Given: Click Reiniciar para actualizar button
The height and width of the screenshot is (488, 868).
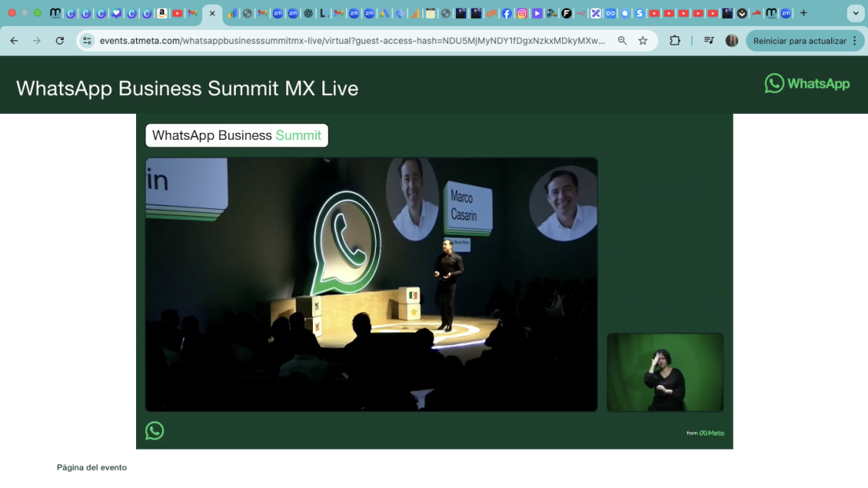Looking at the screenshot, I should (799, 41).
